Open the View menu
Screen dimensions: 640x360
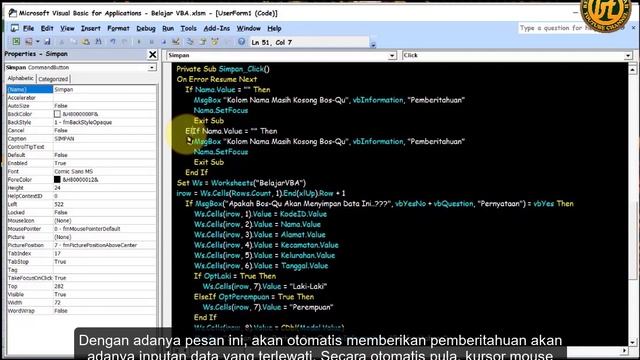(67, 28)
